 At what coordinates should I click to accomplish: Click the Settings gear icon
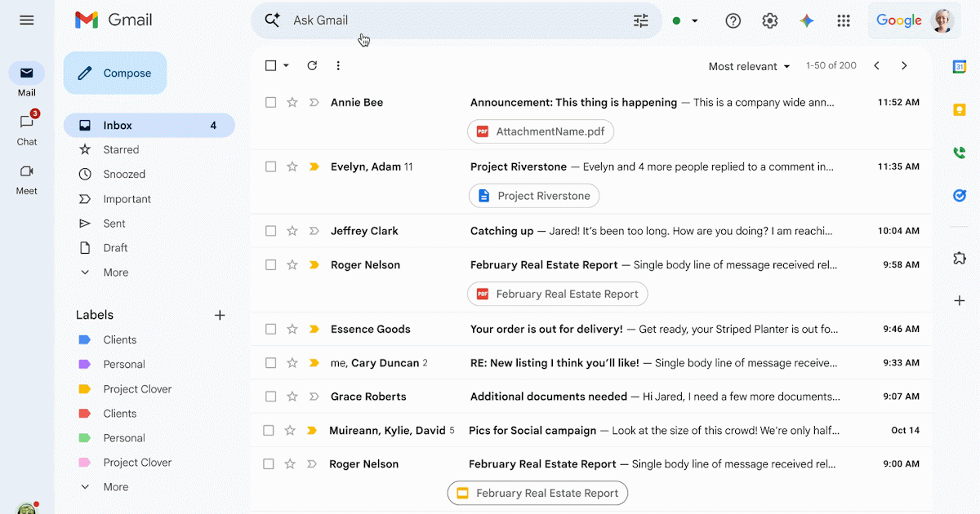point(769,21)
